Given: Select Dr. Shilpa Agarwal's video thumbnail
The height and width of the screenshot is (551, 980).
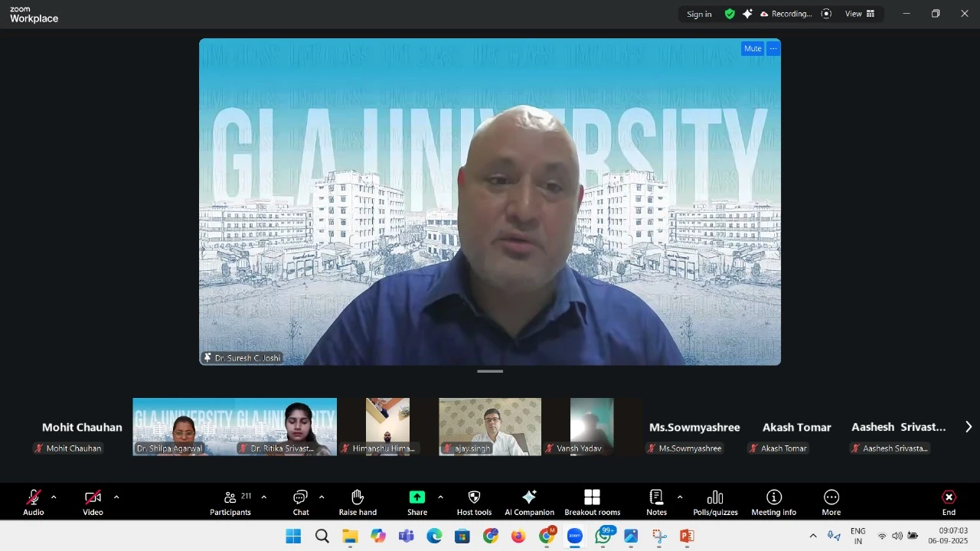Looking at the screenshot, I should point(184,427).
